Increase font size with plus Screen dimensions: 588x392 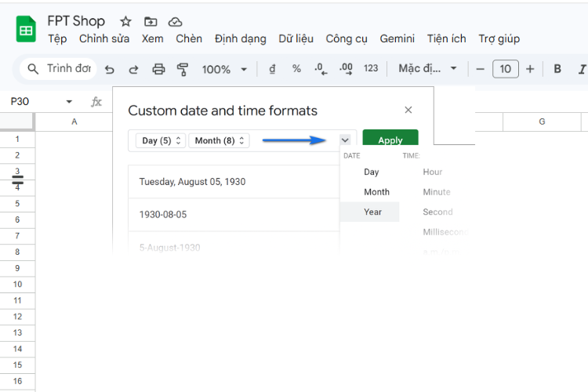click(x=530, y=69)
